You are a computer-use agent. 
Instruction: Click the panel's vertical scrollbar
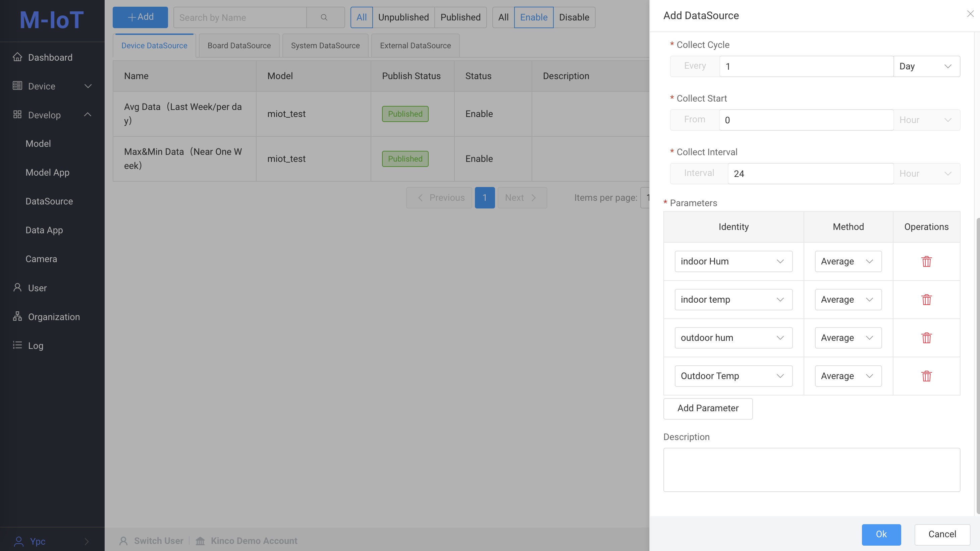tap(978, 366)
